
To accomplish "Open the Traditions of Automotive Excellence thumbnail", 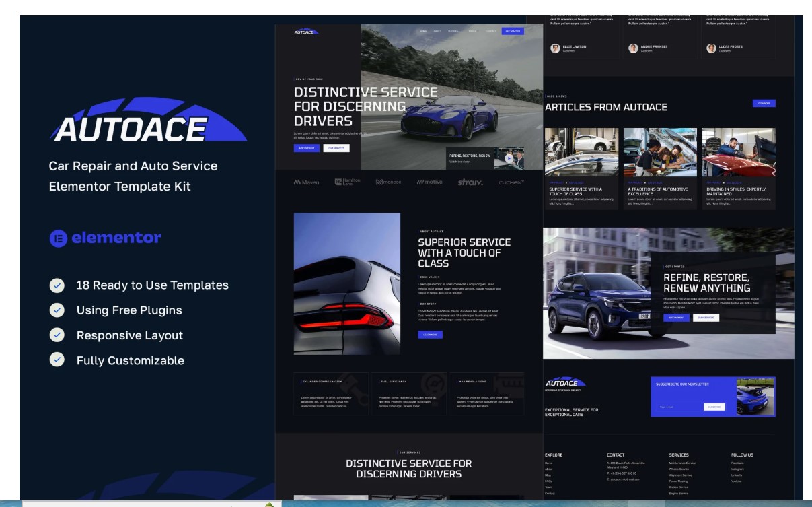I will (x=660, y=152).
